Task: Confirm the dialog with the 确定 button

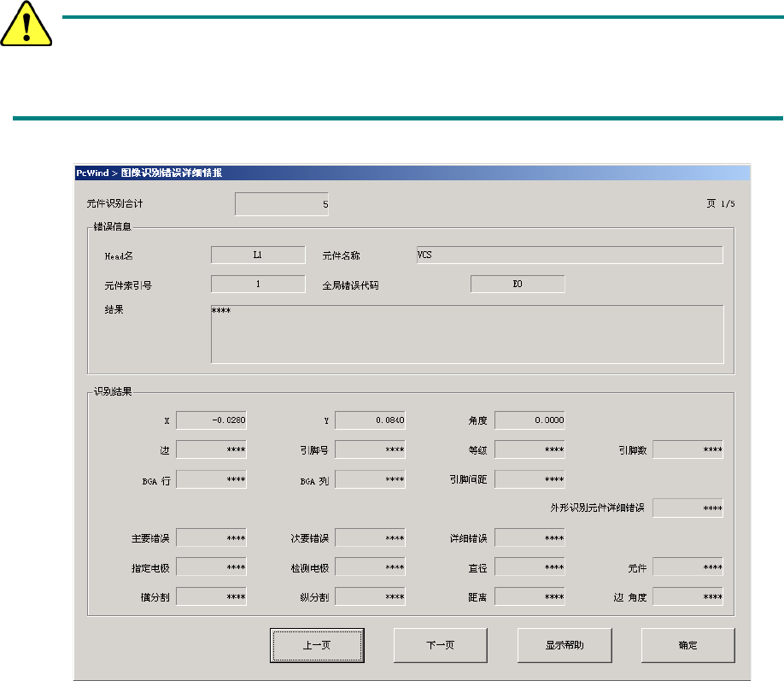Action: [x=687, y=645]
